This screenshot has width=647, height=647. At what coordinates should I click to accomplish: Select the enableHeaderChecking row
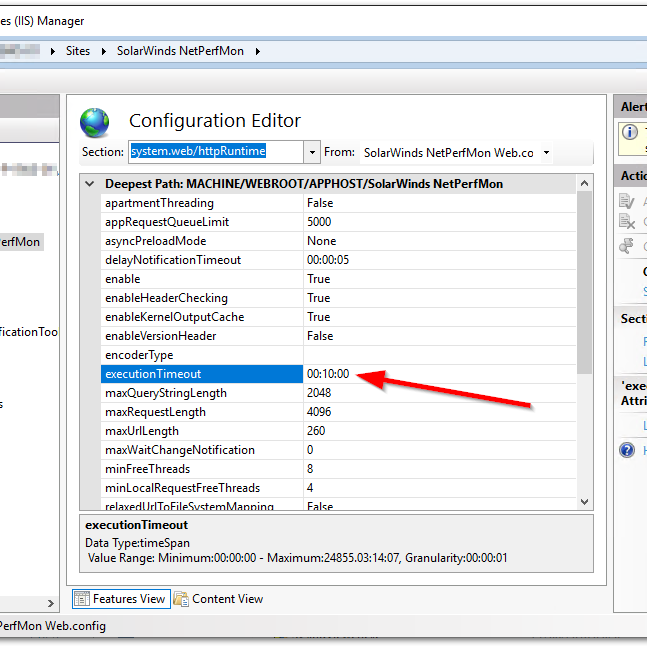pos(338,298)
